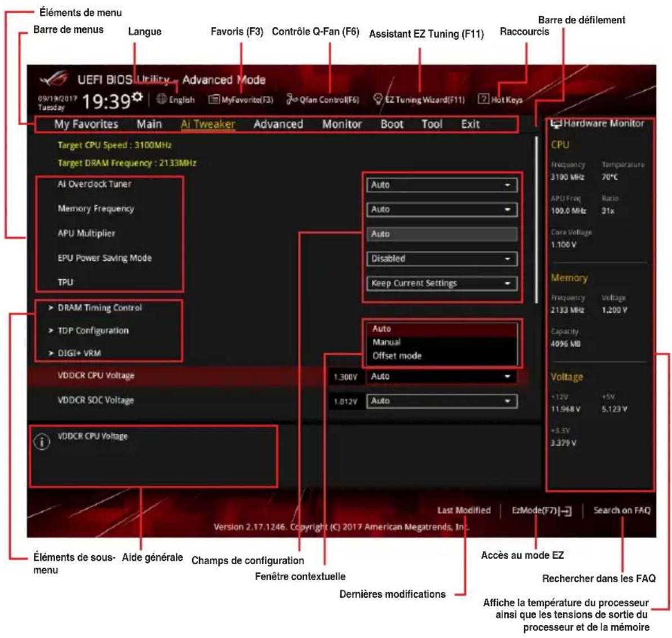Select the Exit tab
The height and width of the screenshot is (638, 672).
(x=470, y=125)
